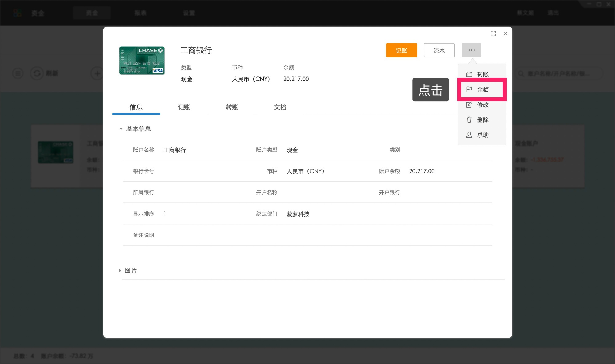Click the folder icon beside 转账
This screenshot has width=615, height=364.
[469, 74]
